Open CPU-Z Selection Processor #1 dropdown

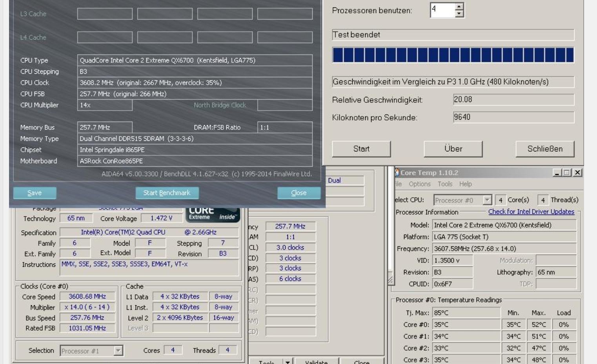[x=91, y=351]
